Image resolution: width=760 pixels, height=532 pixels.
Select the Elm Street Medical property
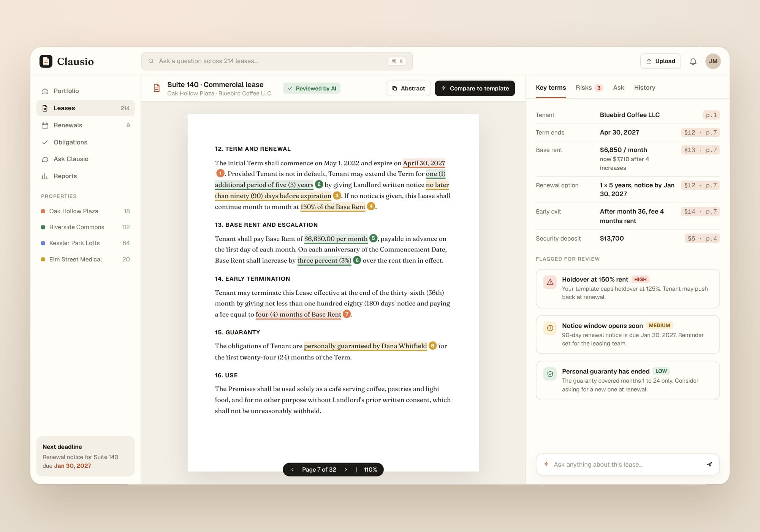pos(85,260)
